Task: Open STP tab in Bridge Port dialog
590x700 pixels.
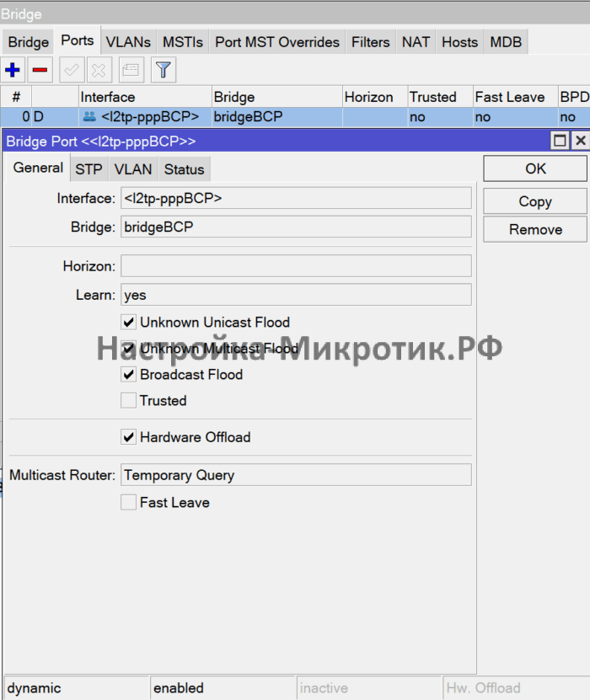Action: 88,169
